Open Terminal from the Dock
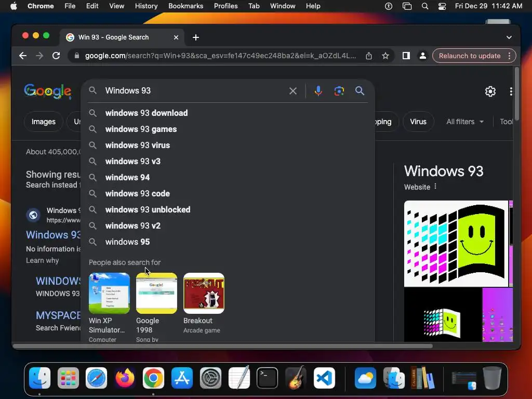Viewport: 532px width, 399px height. pyautogui.click(x=268, y=378)
